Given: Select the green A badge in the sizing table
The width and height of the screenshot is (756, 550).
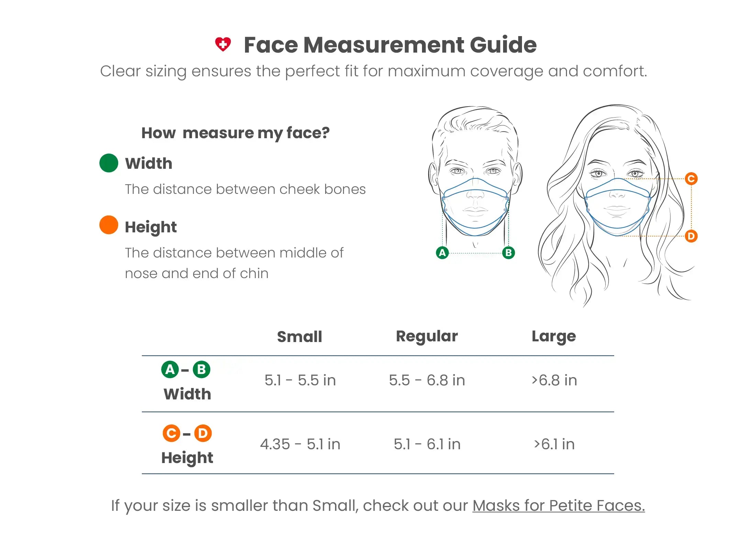Looking at the screenshot, I should (170, 370).
